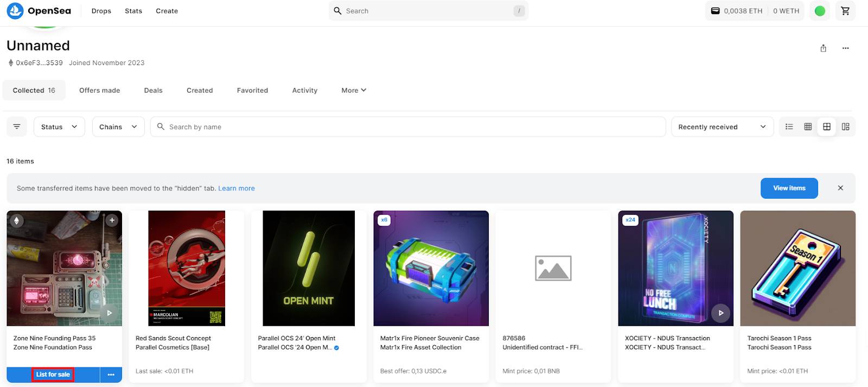Click 'Joined November 2023' text
Screen dimensions: 868x387
point(107,63)
